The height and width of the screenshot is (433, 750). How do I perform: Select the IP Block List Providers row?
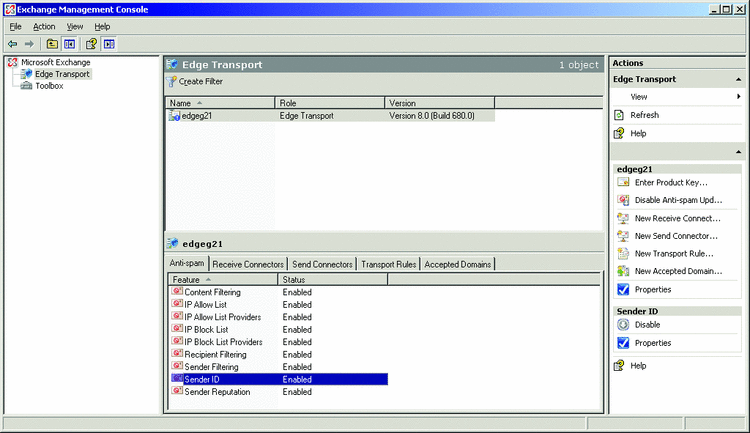tap(279, 342)
